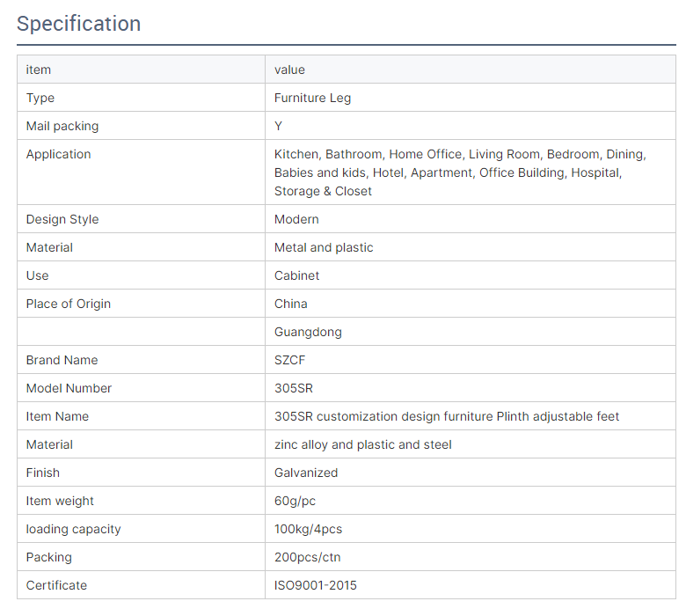Select 'zinc alloy and plastic and steel'
This screenshot has width=686, height=616.
(x=362, y=444)
